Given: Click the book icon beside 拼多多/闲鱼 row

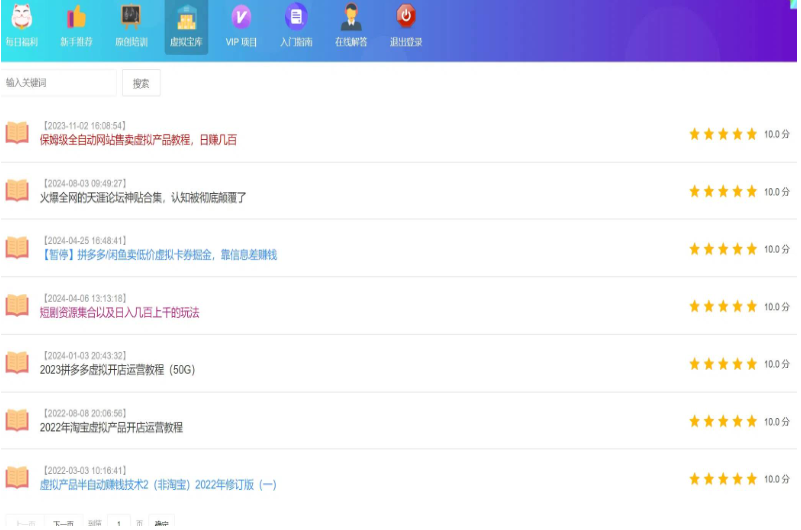Looking at the screenshot, I should [x=17, y=248].
